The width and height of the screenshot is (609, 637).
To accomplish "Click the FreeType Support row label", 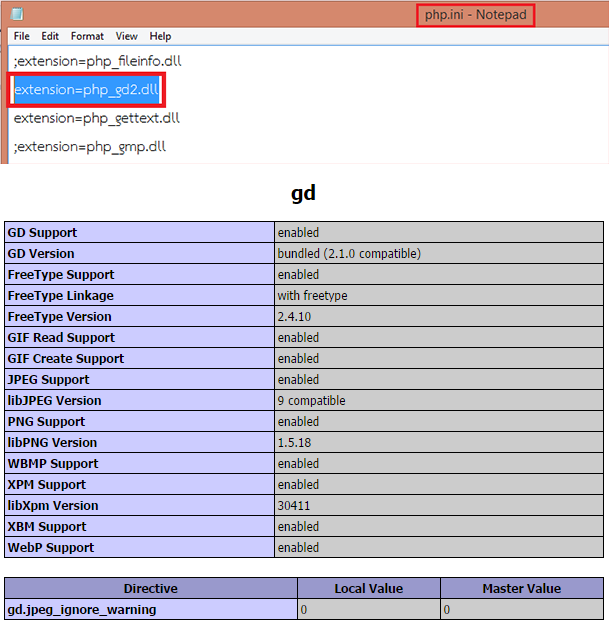I will pyautogui.click(x=61, y=275).
